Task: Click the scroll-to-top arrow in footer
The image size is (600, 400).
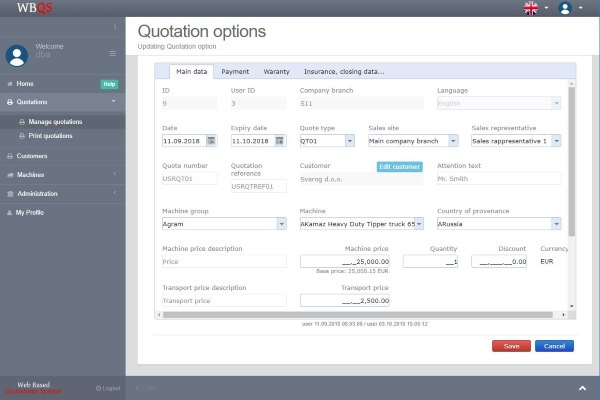Action: click(x=582, y=387)
